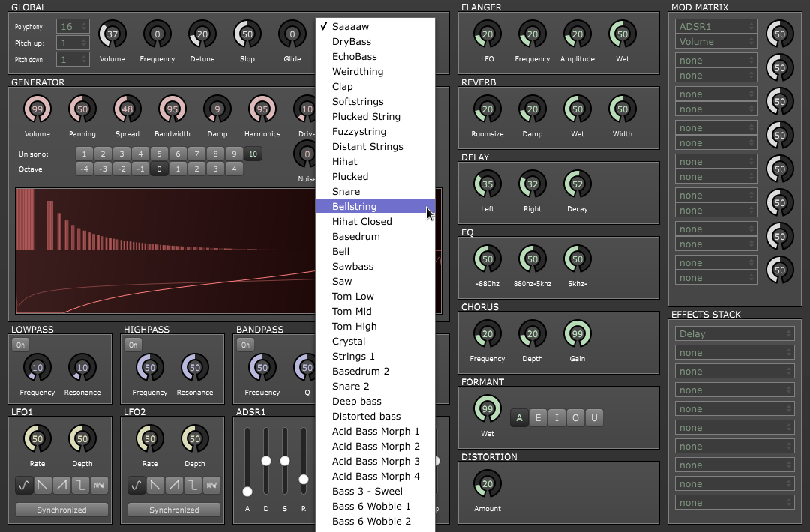The height and width of the screenshot is (532, 810).
Task: Select the ramp-down sawtooth shape in LFO2
Action: [155, 486]
